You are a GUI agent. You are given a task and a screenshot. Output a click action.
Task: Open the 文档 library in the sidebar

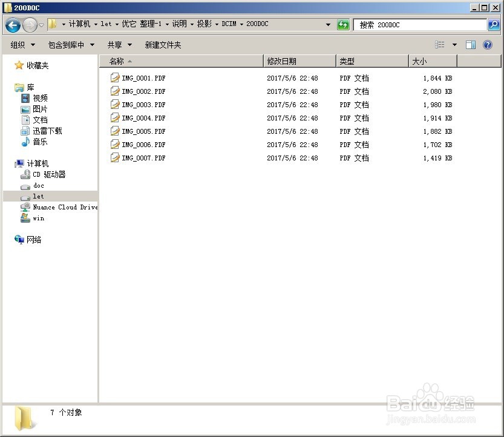tap(40, 120)
